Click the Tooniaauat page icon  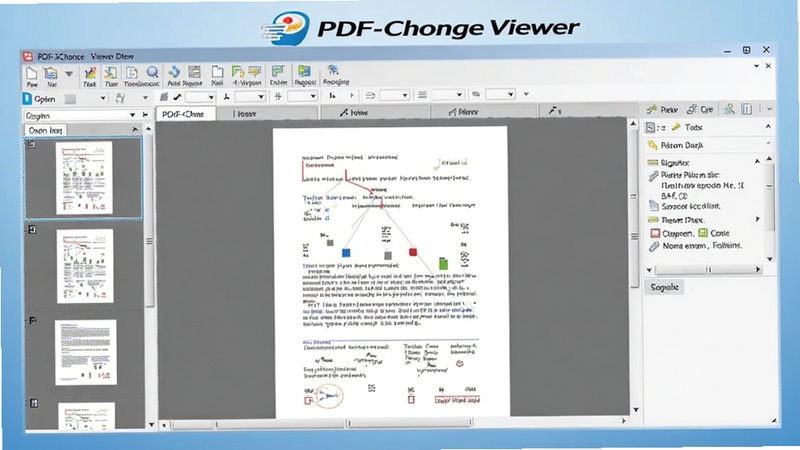click(132, 73)
